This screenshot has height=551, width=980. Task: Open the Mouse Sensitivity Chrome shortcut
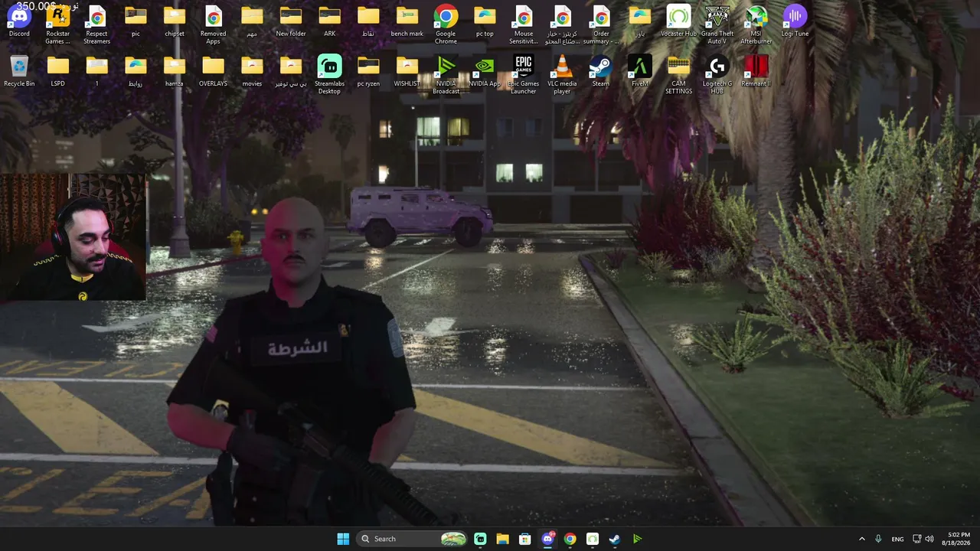tap(524, 24)
